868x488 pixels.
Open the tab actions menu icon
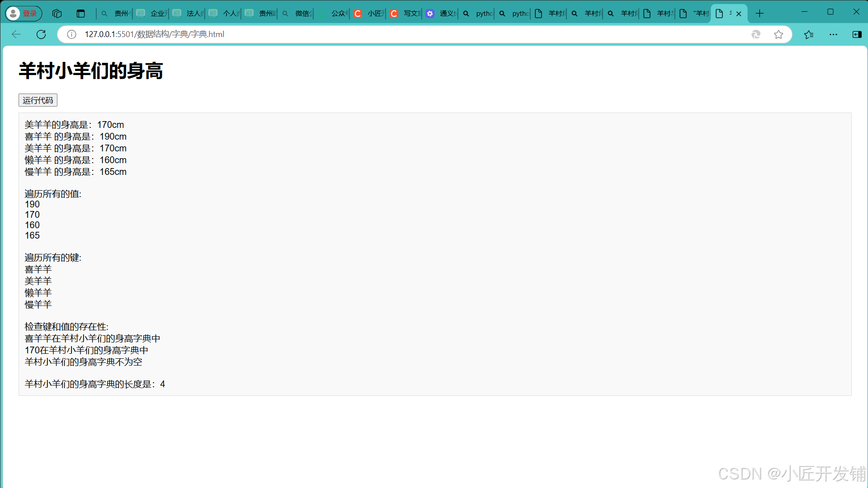click(x=80, y=14)
